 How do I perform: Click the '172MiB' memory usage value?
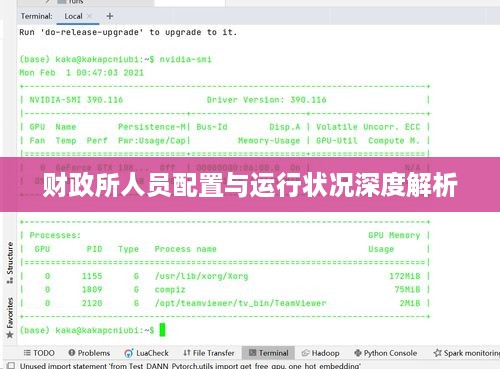(x=405, y=276)
